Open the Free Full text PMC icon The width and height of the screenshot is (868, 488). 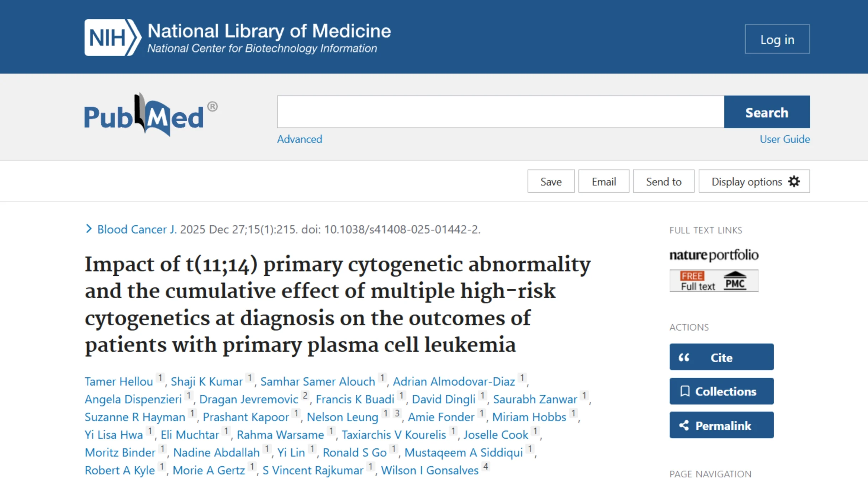tap(713, 281)
